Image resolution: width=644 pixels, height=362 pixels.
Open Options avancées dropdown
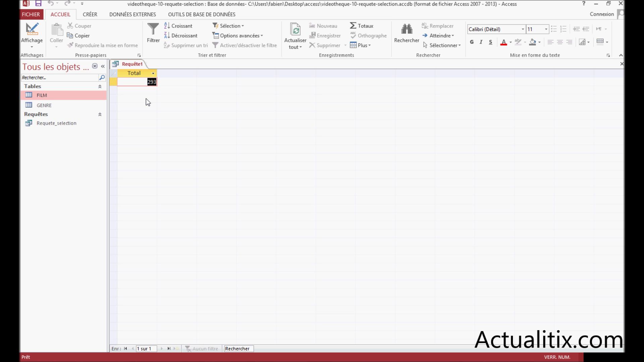tap(237, 36)
